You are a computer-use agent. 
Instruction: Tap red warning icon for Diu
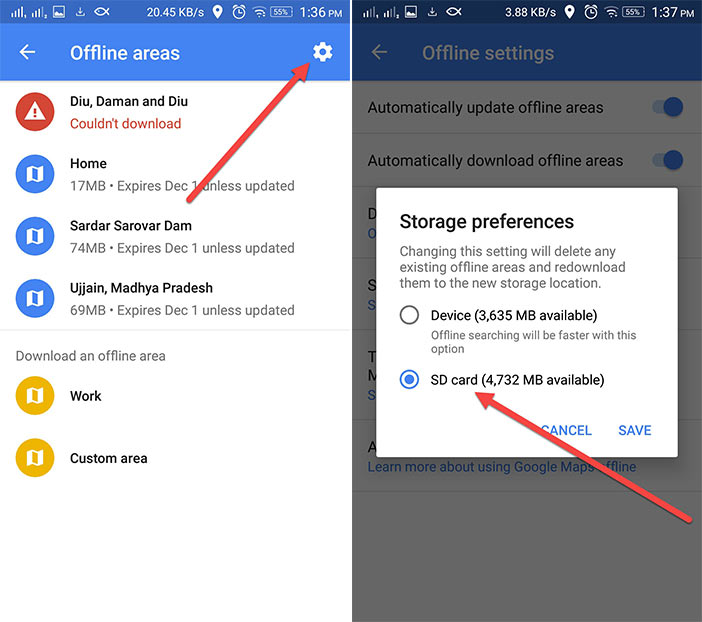pyautogui.click(x=35, y=112)
